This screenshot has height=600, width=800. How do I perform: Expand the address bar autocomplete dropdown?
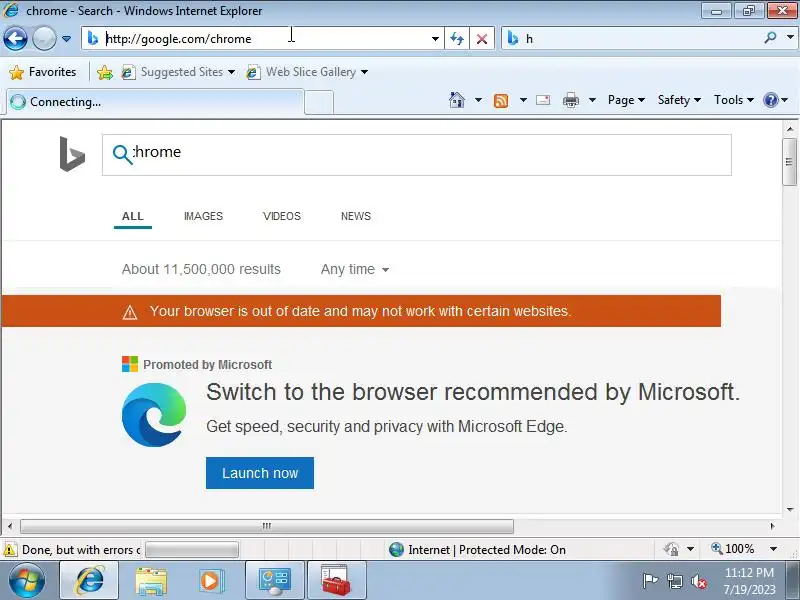coord(435,39)
